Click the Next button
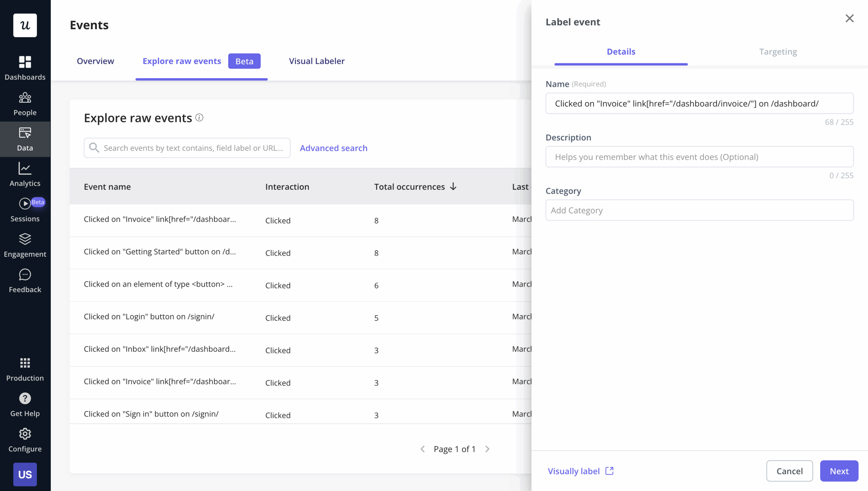868x491 pixels. (839, 471)
